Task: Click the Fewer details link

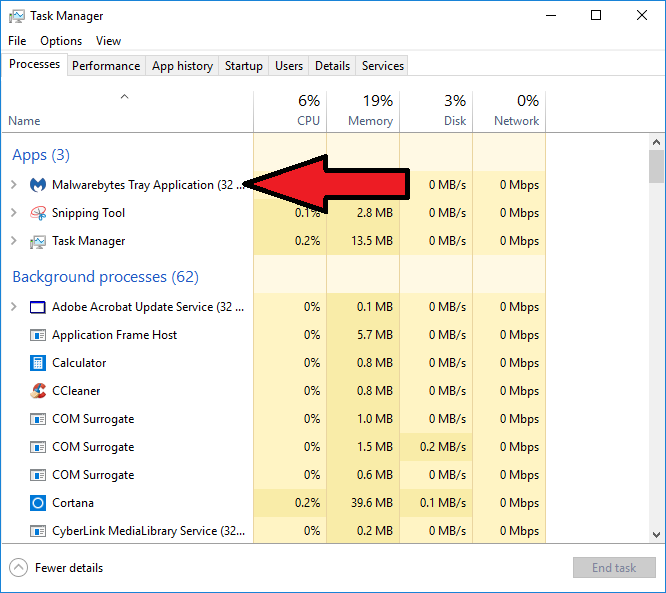Action: [69, 568]
